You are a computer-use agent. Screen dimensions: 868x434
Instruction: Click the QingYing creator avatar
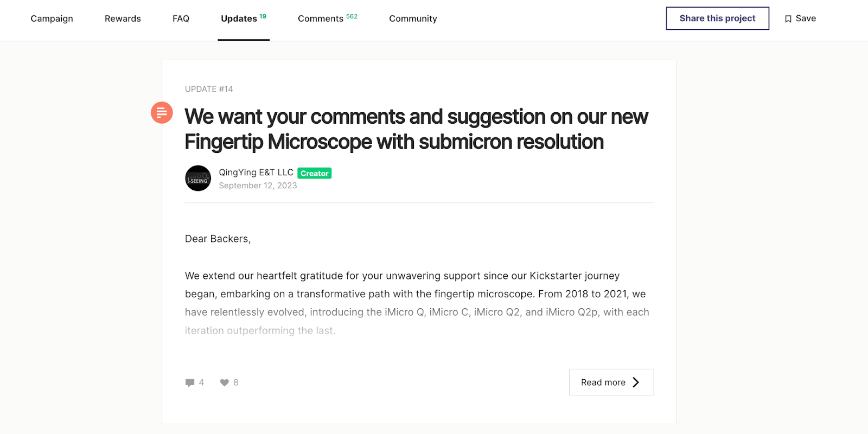pos(198,178)
